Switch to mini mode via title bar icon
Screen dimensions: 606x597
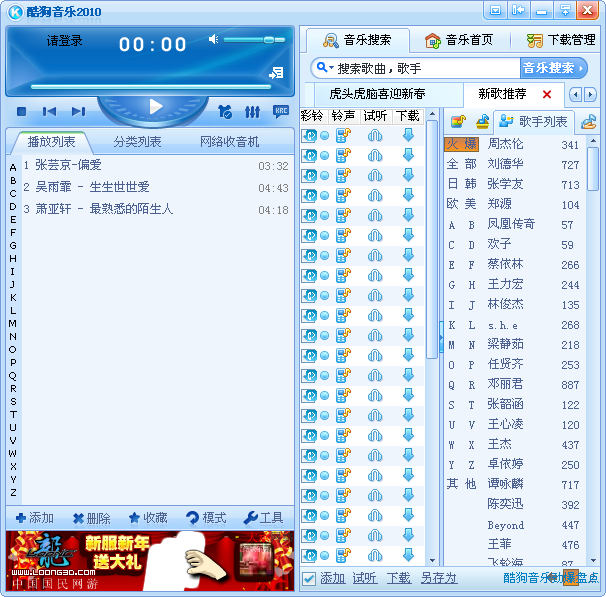coord(495,10)
